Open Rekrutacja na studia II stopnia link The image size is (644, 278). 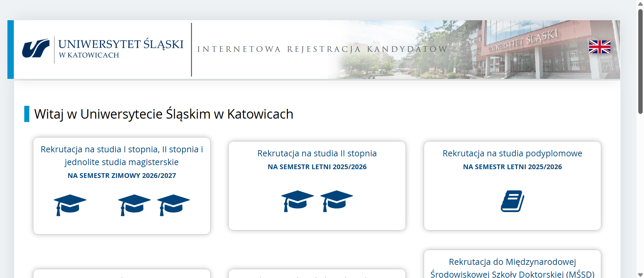pyautogui.click(x=317, y=153)
